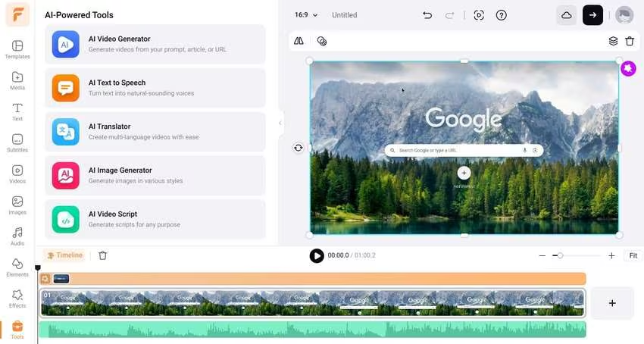The height and width of the screenshot is (344, 644).
Task: Launch AI Video Script tool
Action: pyautogui.click(x=155, y=220)
